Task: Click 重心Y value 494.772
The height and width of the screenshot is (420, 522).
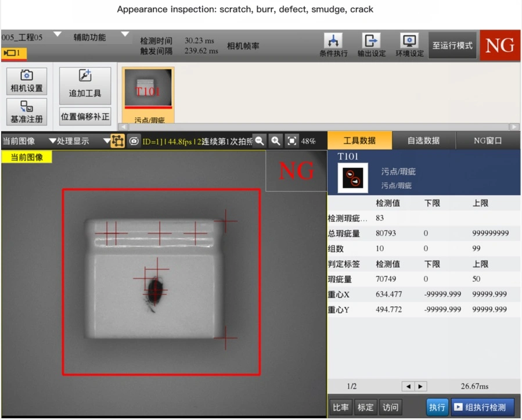Action: pos(388,310)
